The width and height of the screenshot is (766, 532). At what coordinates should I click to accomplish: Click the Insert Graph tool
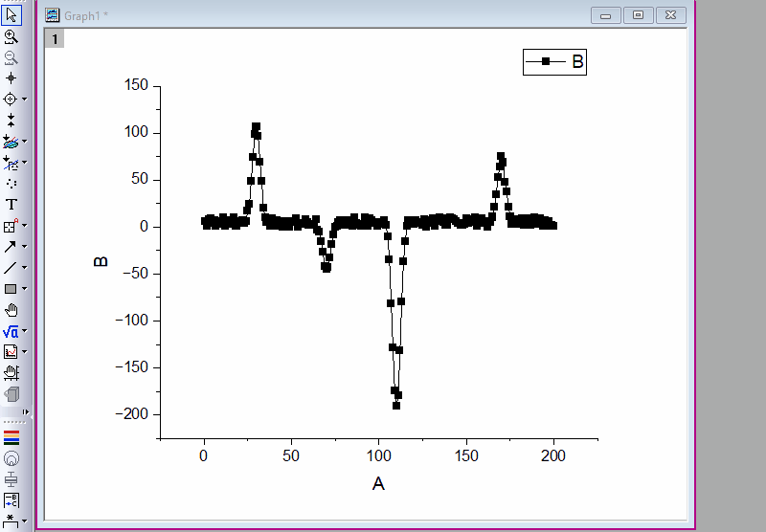tap(10, 352)
